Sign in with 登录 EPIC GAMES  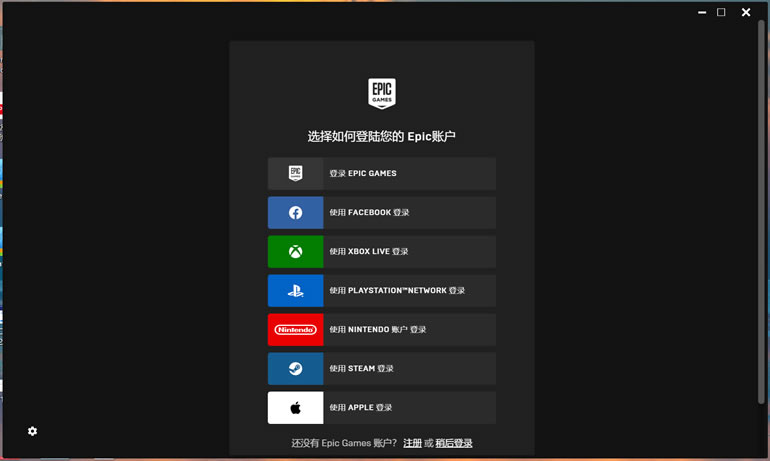click(x=382, y=173)
